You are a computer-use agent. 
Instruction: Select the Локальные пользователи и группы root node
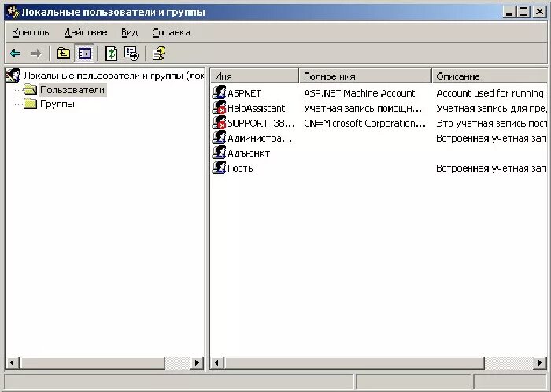114,76
